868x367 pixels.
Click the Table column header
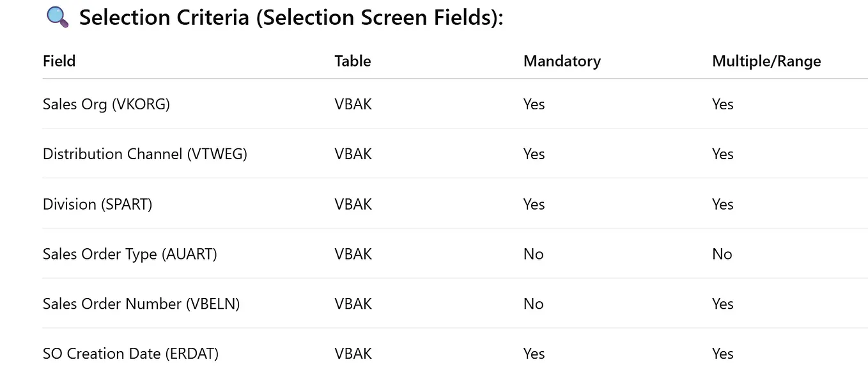tap(352, 61)
